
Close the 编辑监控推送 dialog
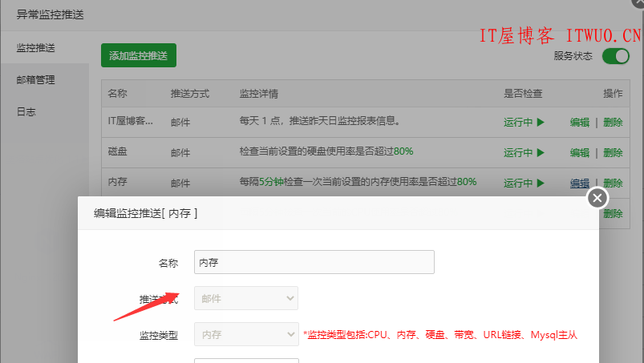597,198
